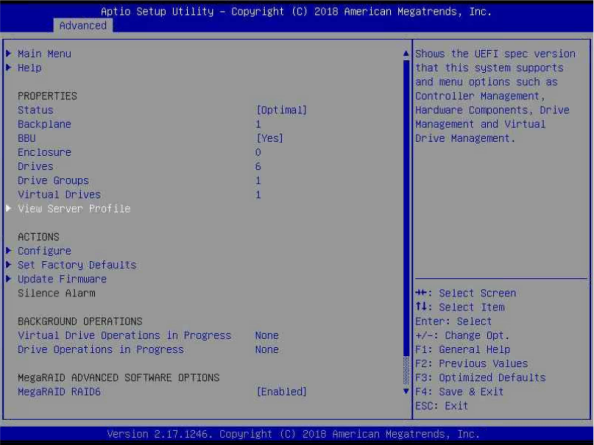This screenshot has height=445, width=594.
Task: Click the blue vertical scrollbar thumb
Action: click(x=406, y=208)
